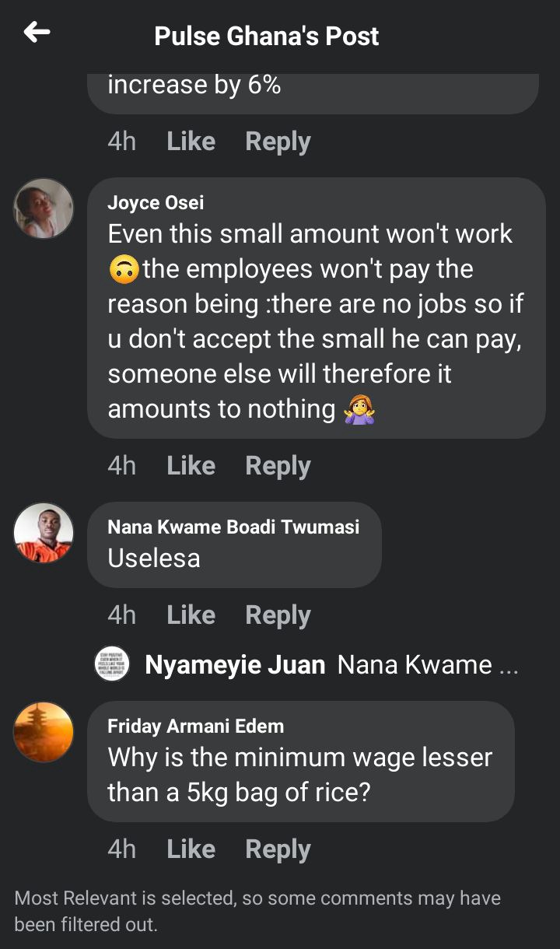The width and height of the screenshot is (560, 949).
Task: Tap the "Pulse Ghana's Post" header title
Action: coord(267,36)
